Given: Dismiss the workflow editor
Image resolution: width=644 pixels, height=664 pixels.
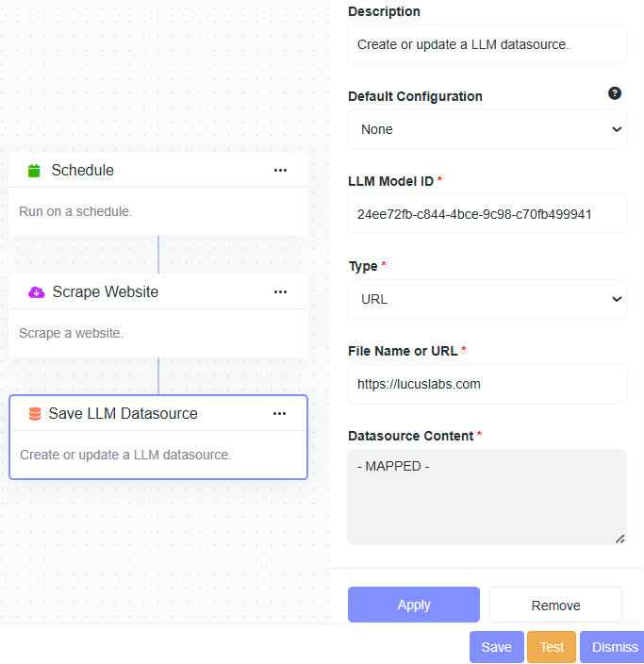Looking at the screenshot, I should (x=614, y=647).
